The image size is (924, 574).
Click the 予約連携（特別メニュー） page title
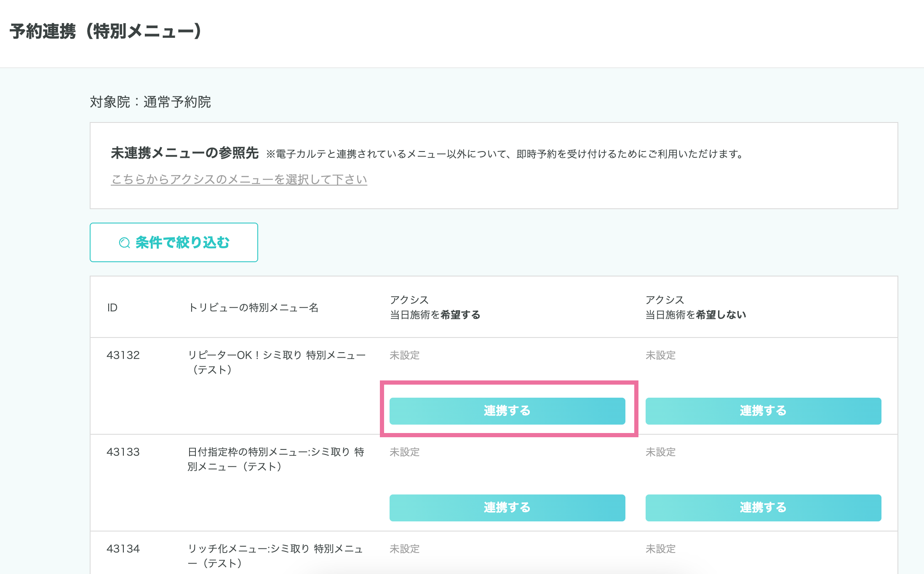[106, 32]
